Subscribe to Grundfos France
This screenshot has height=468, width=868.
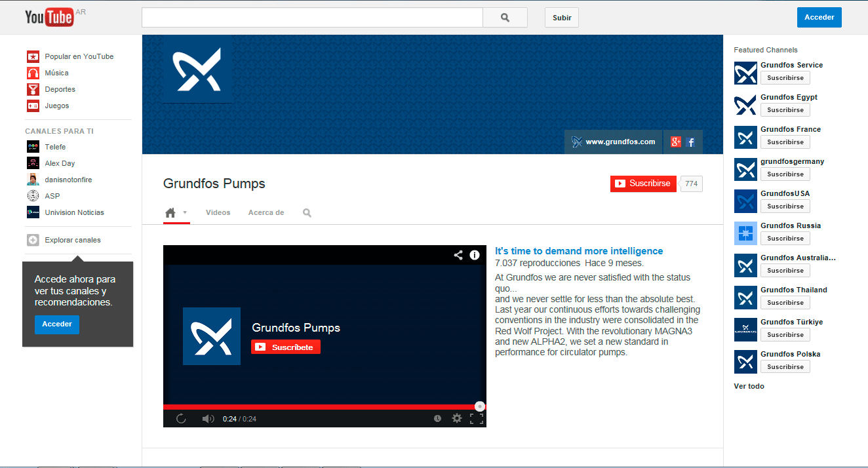click(x=785, y=142)
